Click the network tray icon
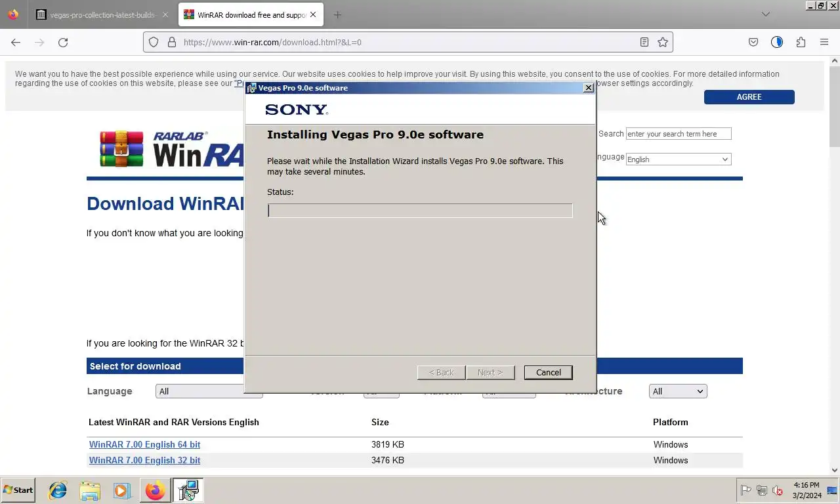The width and height of the screenshot is (840, 504). tap(762, 490)
